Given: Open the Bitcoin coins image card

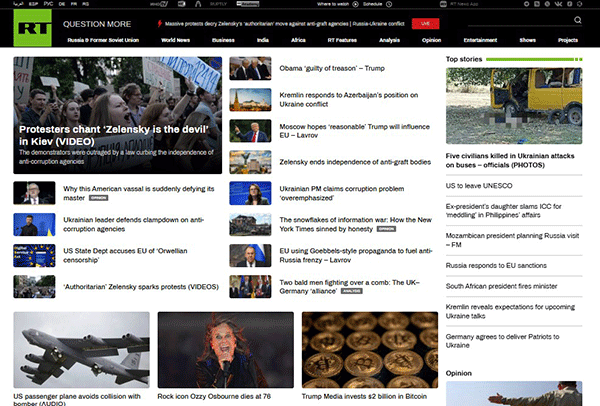Looking at the screenshot, I should (x=370, y=350).
